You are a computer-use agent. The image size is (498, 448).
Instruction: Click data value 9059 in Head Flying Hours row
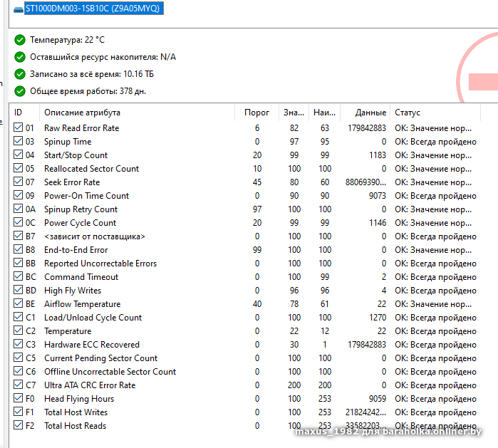(378, 399)
